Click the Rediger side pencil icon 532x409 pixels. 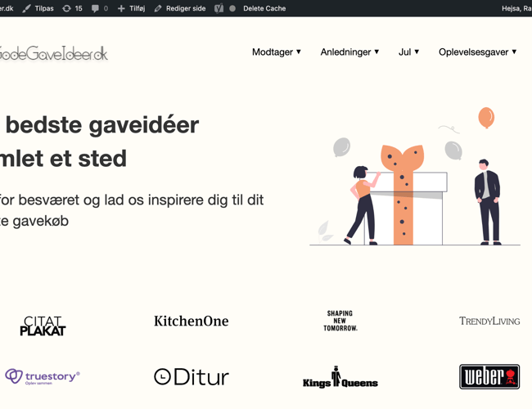(x=157, y=8)
